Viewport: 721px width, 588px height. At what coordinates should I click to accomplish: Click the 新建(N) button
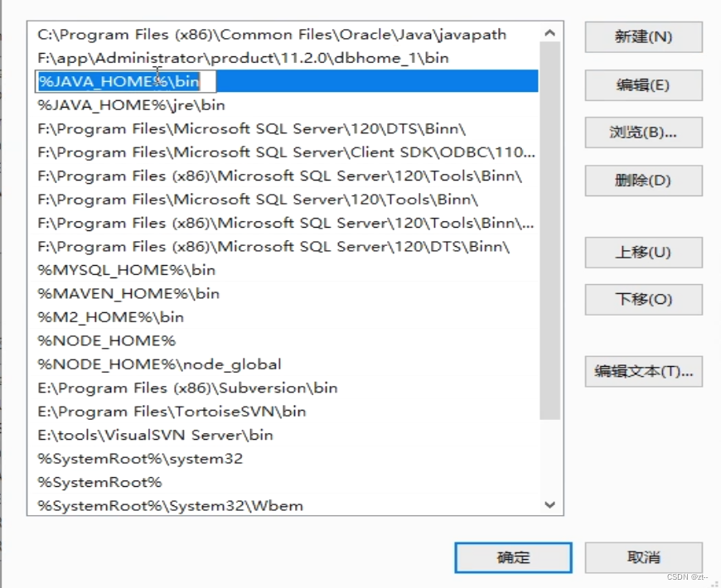(x=643, y=36)
